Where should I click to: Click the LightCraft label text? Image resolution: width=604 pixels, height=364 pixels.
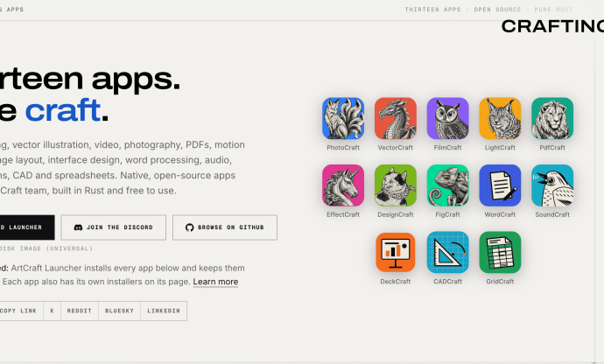click(500, 148)
